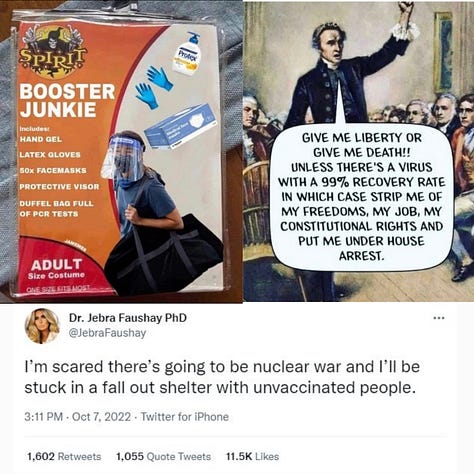
Task: Open the Twitter for iPhone source link
Action: [185, 417]
